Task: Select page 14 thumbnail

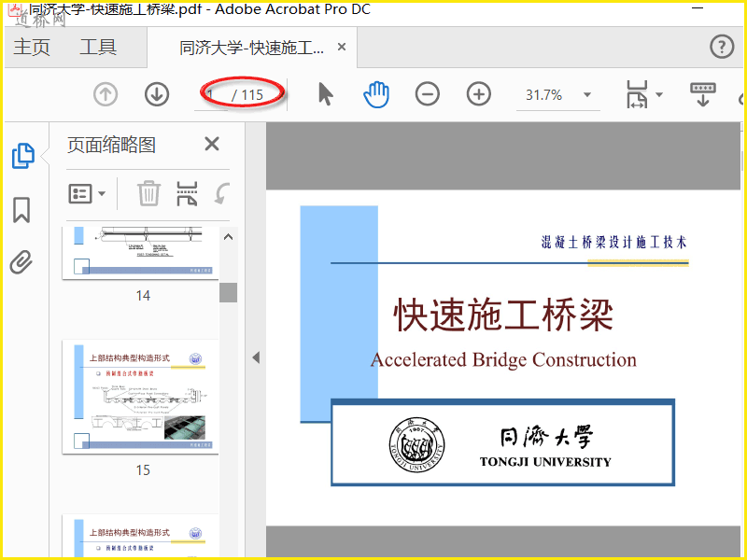Action: (x=140, y=253)
